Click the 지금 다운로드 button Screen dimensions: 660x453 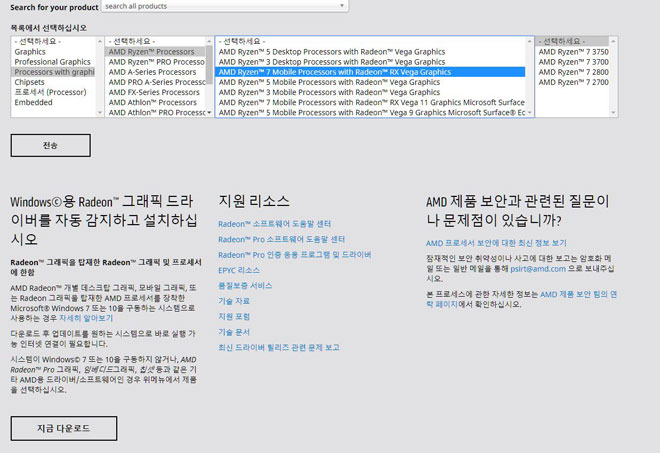click(x=64, y=428)
